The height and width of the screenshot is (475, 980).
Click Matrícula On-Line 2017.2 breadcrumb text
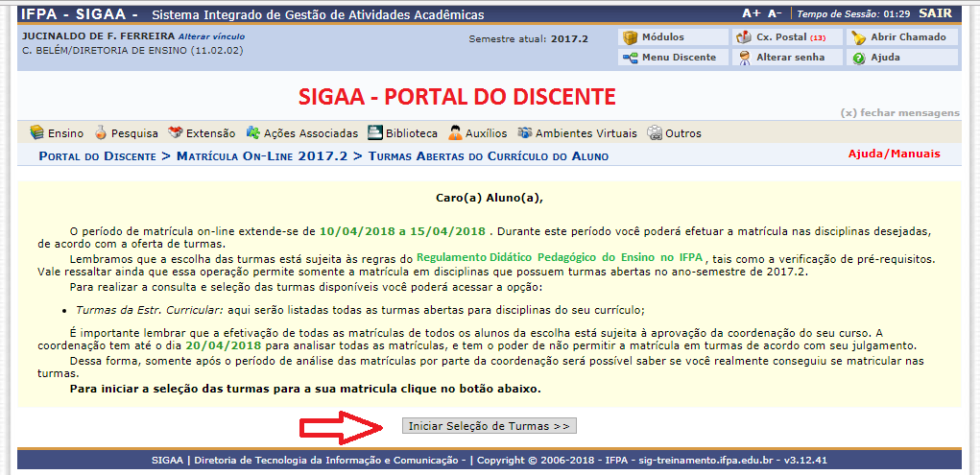pyautogui.click(x=262, y=156)
